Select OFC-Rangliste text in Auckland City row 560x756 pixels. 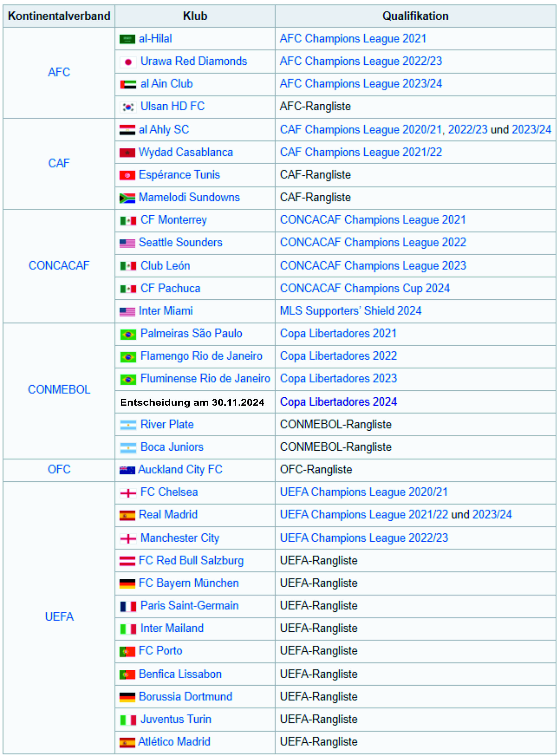click(316, 470)
